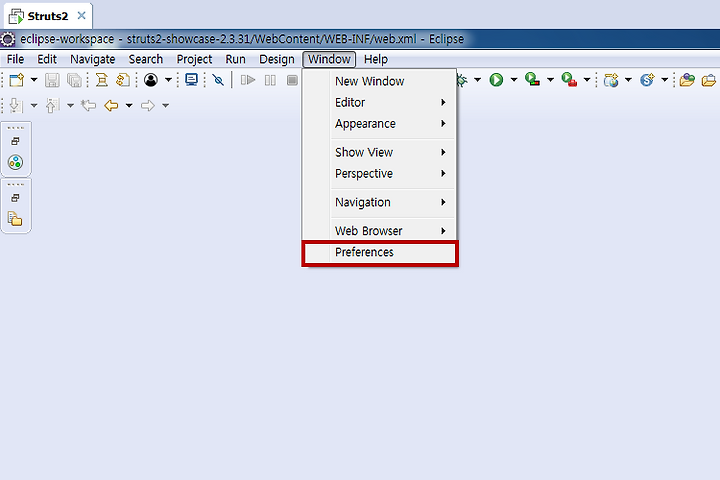Open the Debug dropdown arrow

click(x=478, y=80)
